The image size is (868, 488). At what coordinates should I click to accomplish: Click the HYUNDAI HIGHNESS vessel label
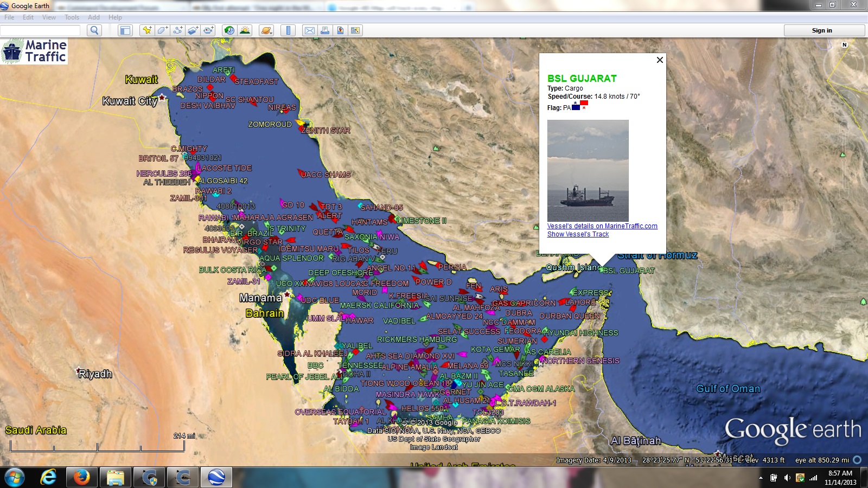click(580, 333)
